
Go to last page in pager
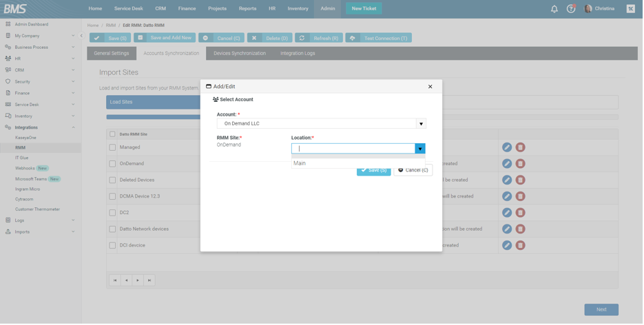(x=149, y=281)
